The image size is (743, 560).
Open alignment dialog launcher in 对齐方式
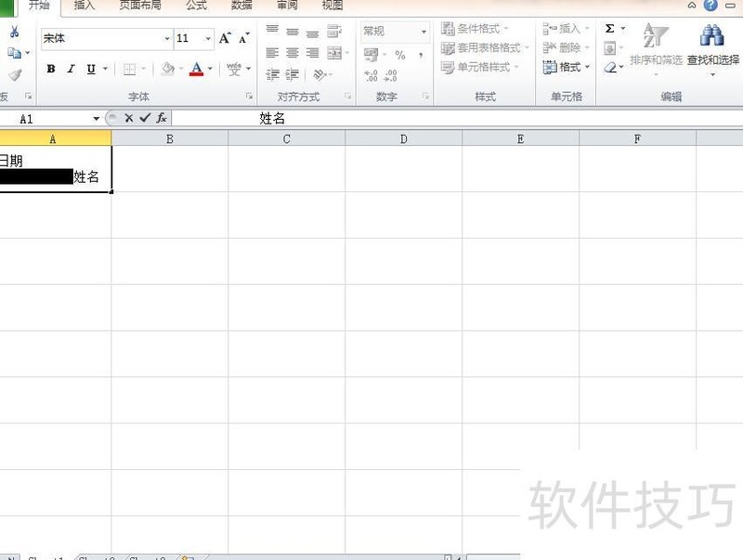pos(347,97)
